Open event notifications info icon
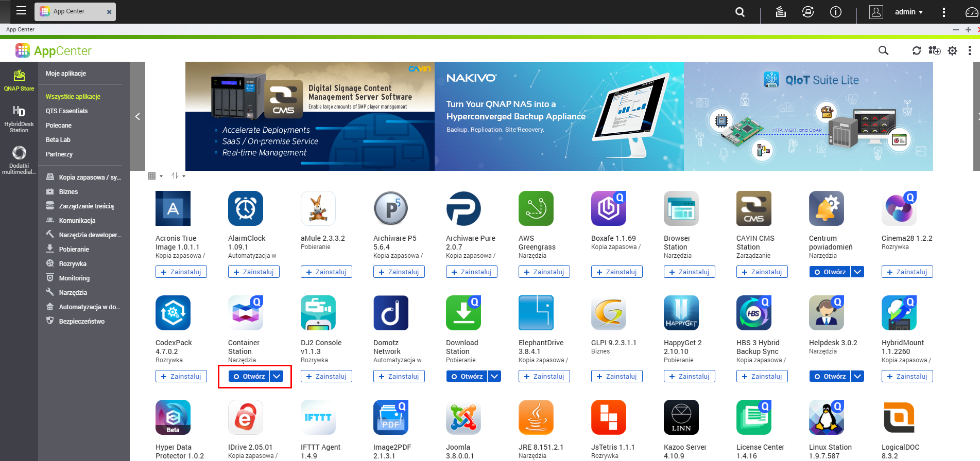The width and height of the screenshot is (980, 461). [x=836, y=12]
